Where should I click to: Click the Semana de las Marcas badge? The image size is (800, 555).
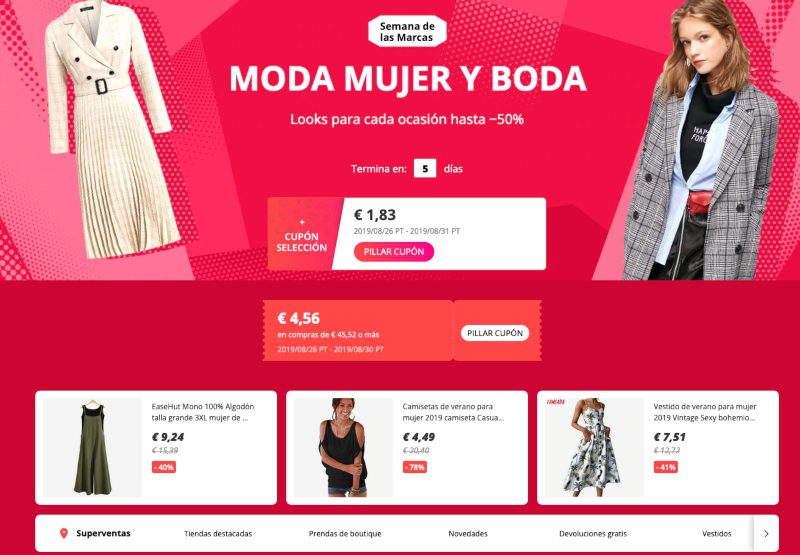[407, 32]
